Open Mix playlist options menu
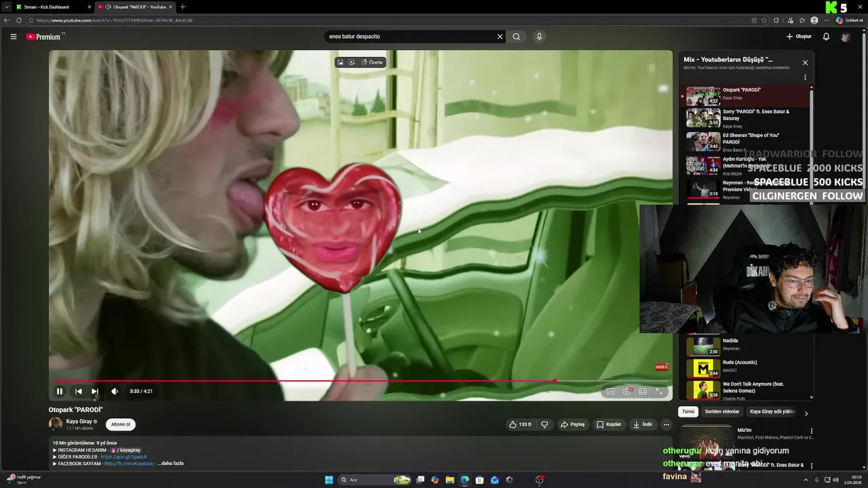 [x=805, y=77]
